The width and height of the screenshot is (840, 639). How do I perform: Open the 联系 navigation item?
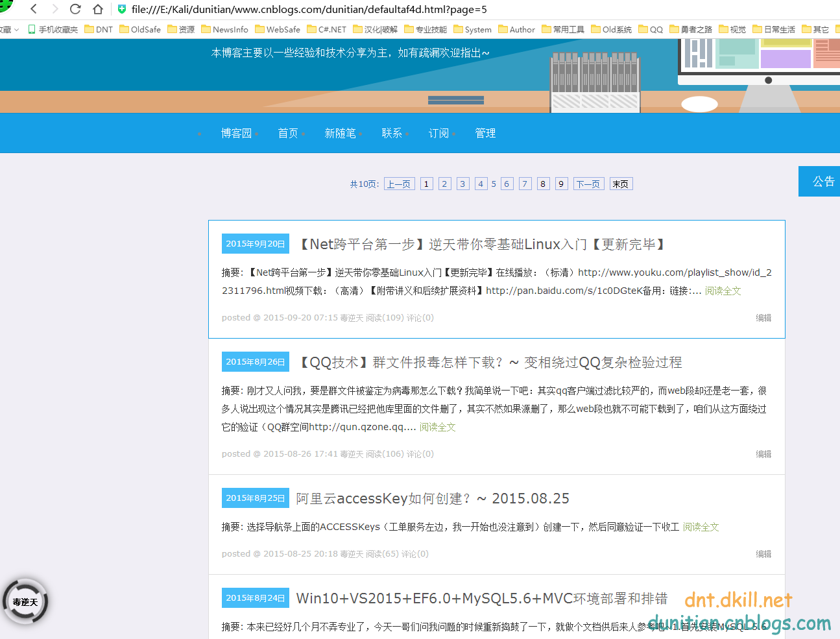[x=392, y=133]
